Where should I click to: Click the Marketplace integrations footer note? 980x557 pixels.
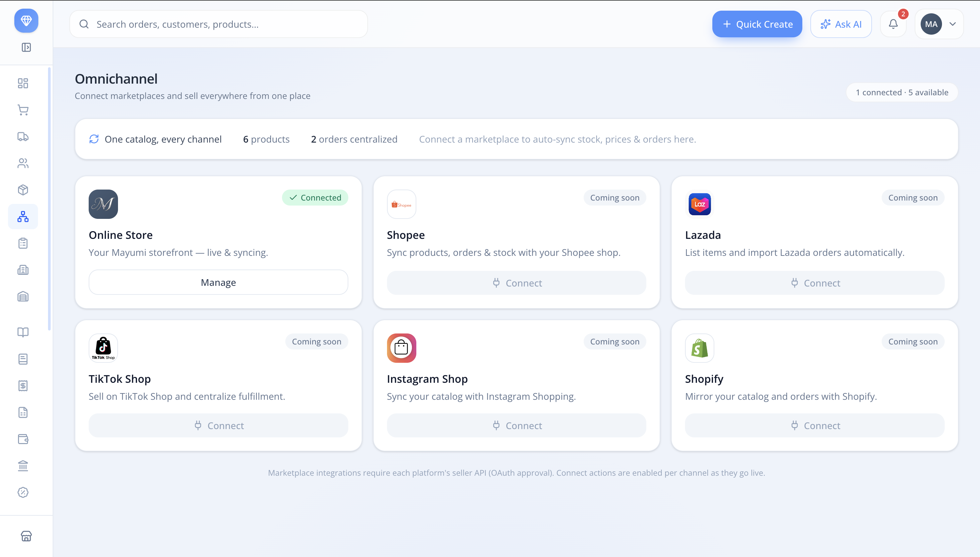click(x=516, y=473)
